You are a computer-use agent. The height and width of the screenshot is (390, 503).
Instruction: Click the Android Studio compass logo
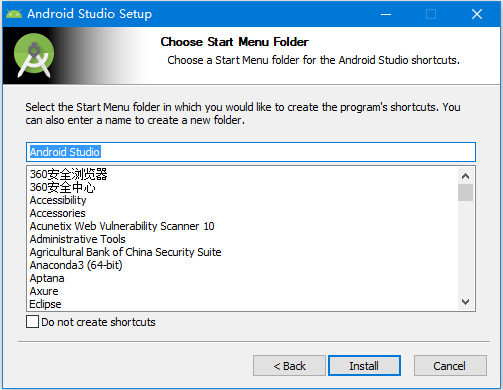click(34, 56)
